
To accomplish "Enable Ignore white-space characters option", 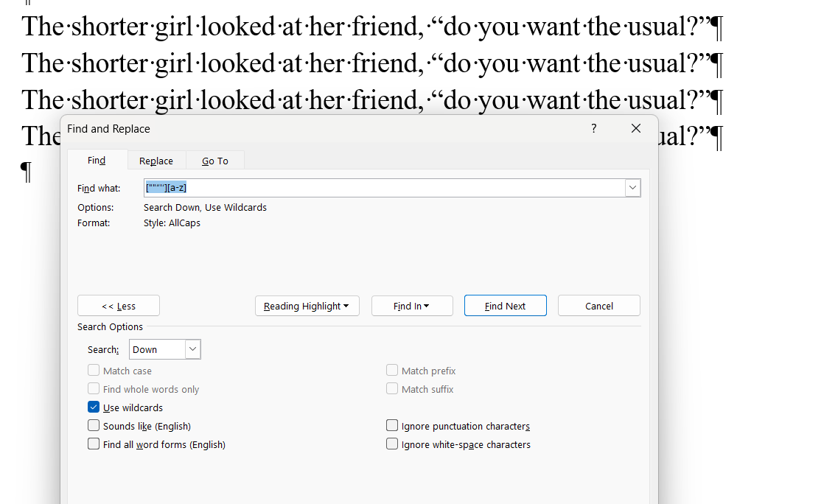I will pos(392,444).
